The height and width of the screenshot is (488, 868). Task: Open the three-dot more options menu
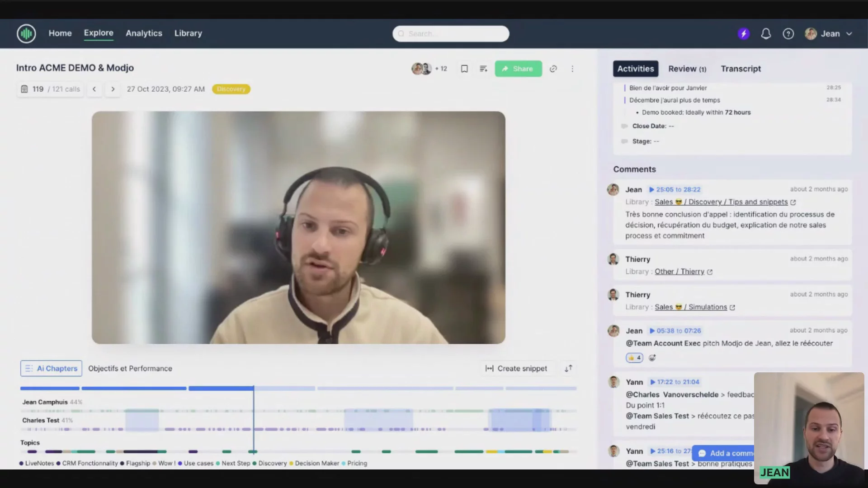pyautogui.click(x=572, y=69)
